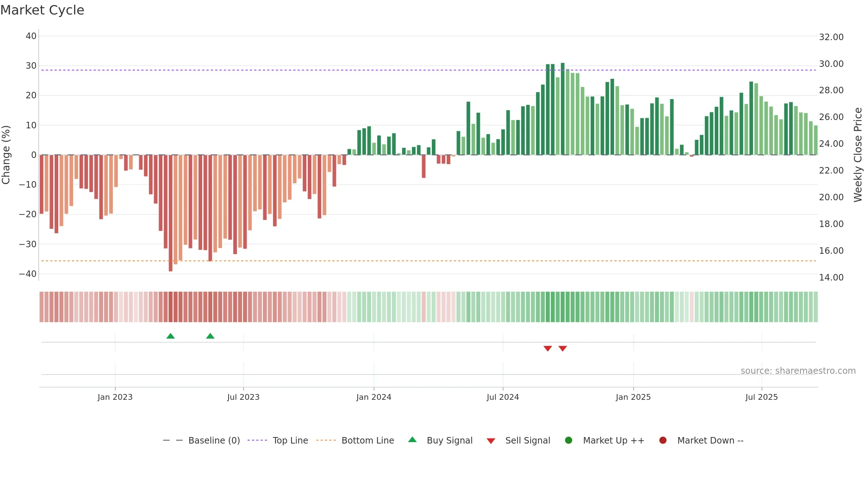Image resolution: width=868 pixels, height=488 pixels.
Task: Click the second red Sell Signal triangle marker
Action: [562, 348]
